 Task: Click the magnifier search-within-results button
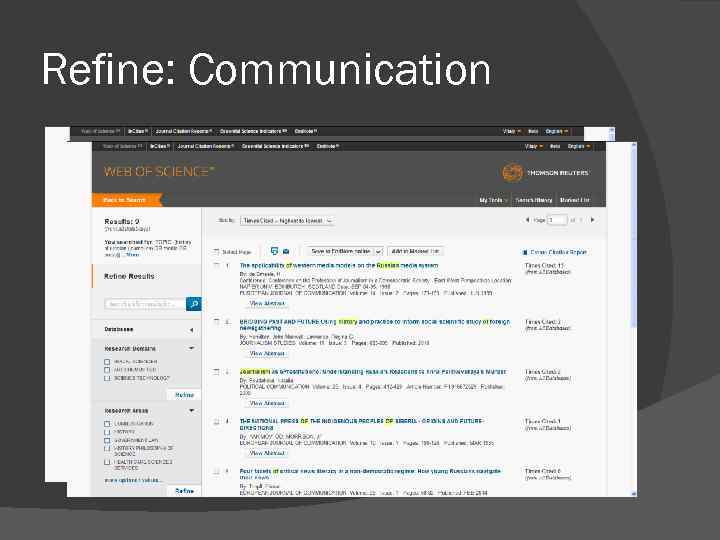(194, 304)
